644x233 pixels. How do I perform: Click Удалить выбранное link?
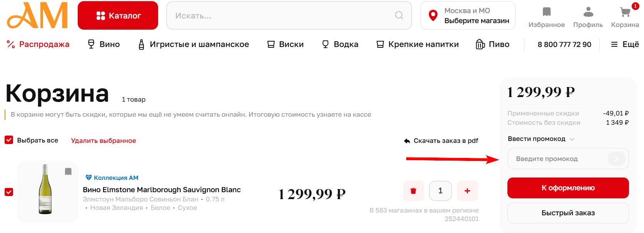coord(103,141)
